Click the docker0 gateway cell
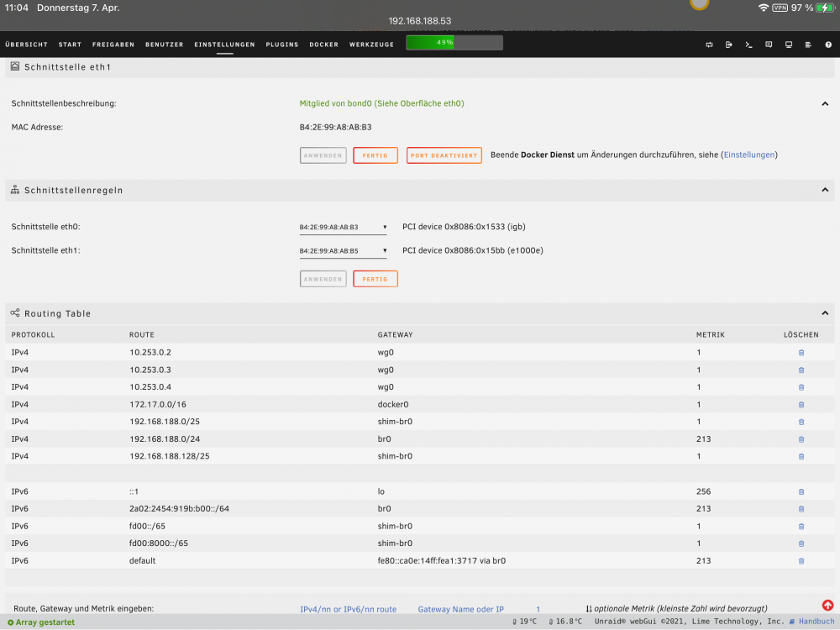 (x=392, y=405)
